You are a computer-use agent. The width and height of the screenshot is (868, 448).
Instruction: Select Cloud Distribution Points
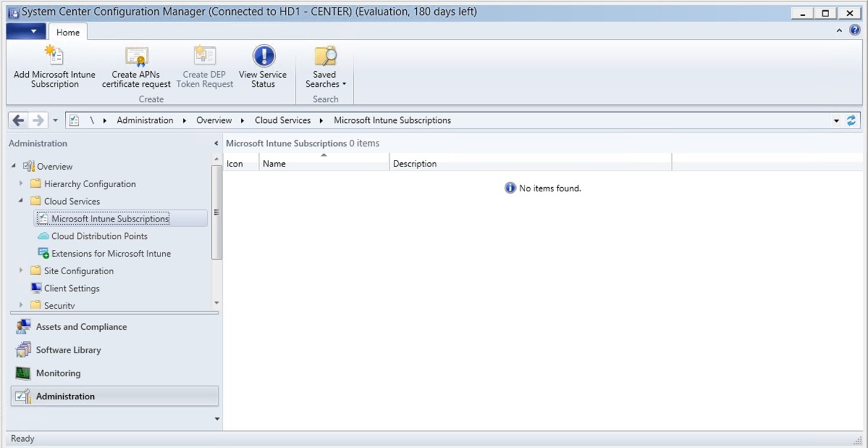100,236
